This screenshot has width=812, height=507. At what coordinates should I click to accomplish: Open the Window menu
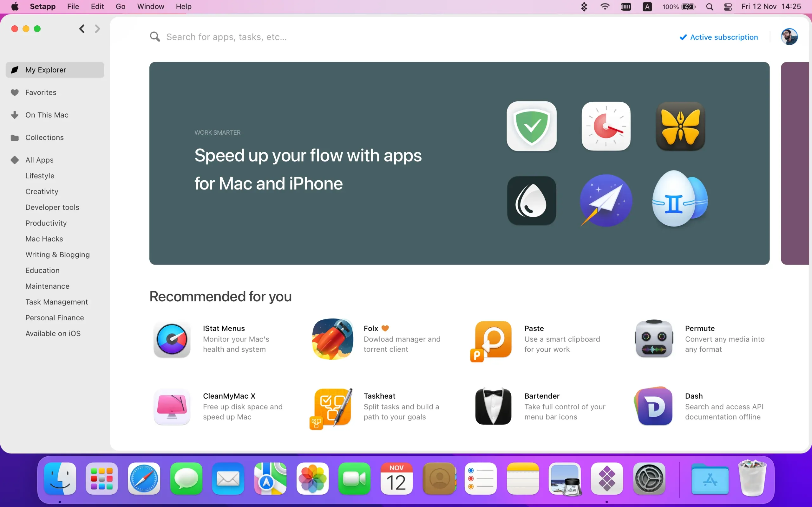150,7
